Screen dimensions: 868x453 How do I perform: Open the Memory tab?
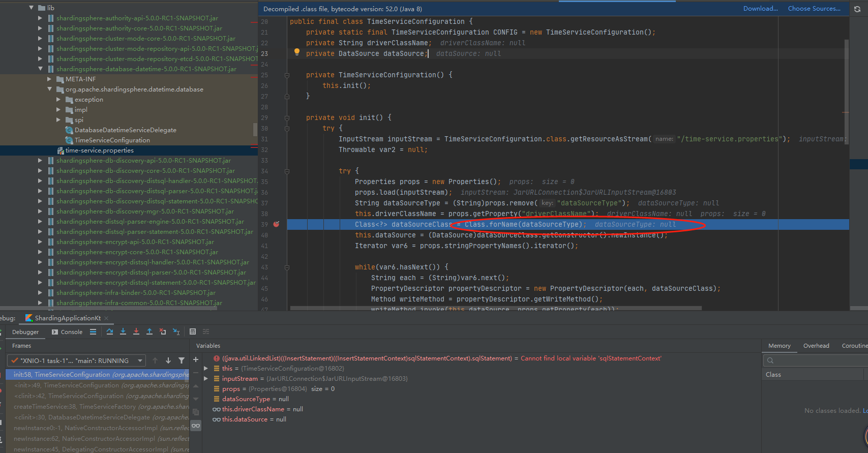coord(779,346)
